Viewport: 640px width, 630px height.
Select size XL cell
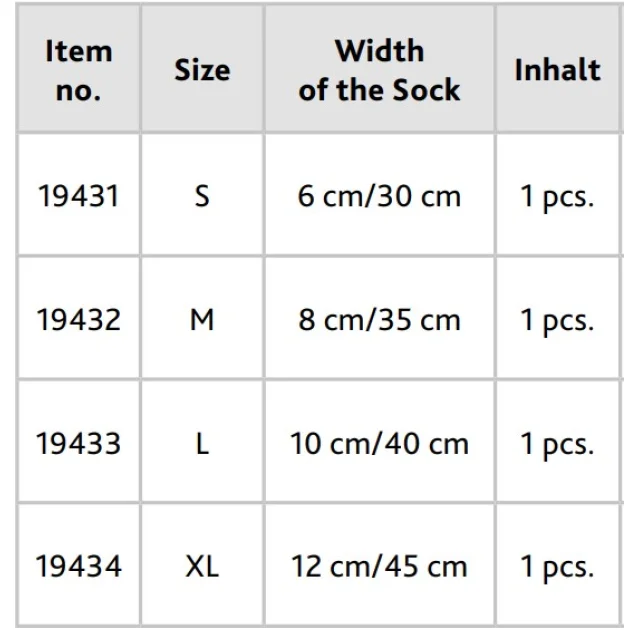tap(202, 566)
